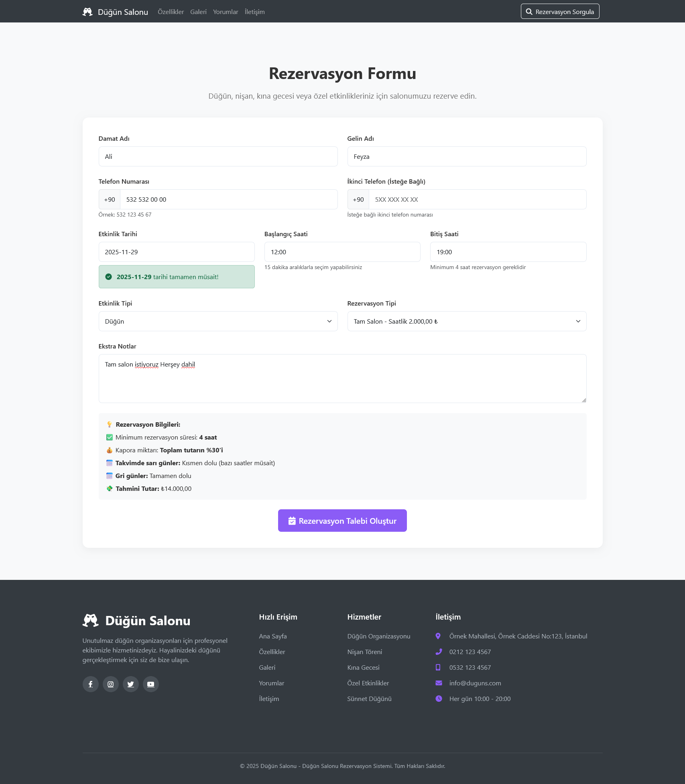Expand the Etkinlik Tipi dropdown
The width and height of the screenshot is (685, 784).
[x=218, y=321]
